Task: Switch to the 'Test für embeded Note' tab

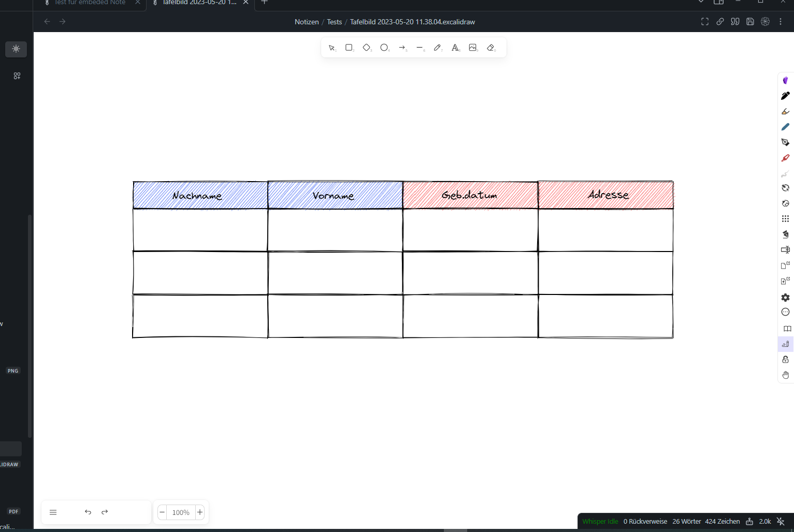Action: (x=90, y=3)
